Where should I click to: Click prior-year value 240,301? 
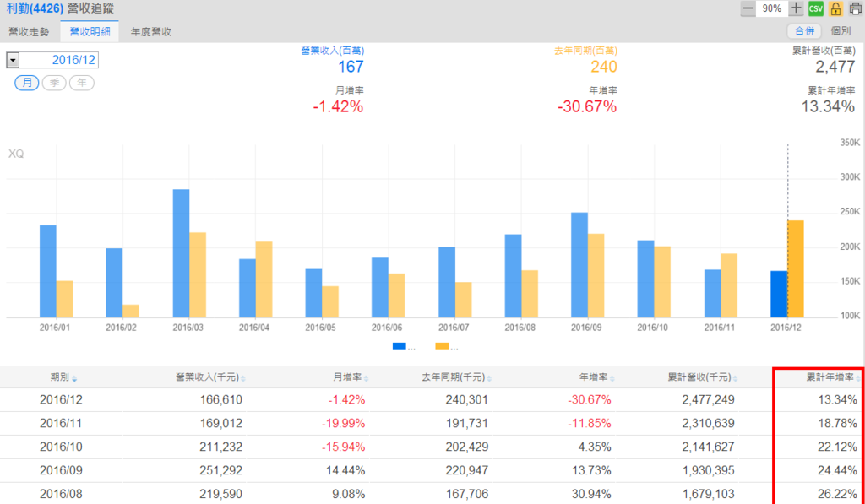click(x=466, y=400)
